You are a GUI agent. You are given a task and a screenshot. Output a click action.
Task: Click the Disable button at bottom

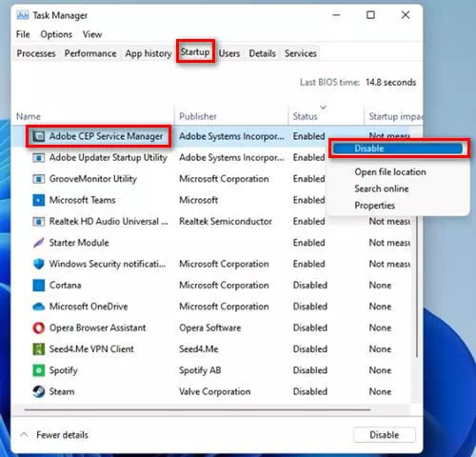point(385,435)
